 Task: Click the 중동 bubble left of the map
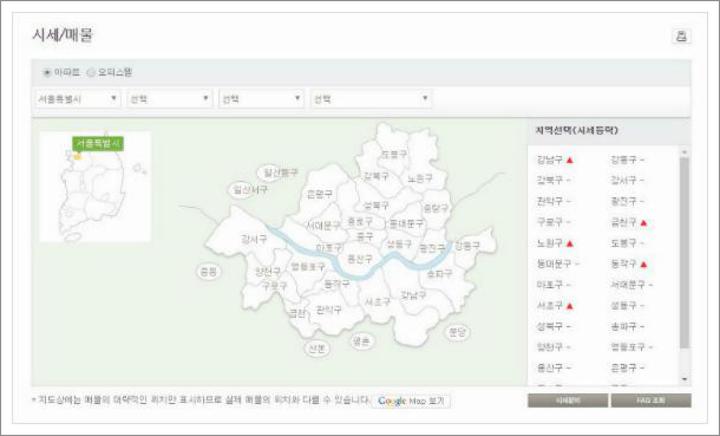click(x=209, y=272)
